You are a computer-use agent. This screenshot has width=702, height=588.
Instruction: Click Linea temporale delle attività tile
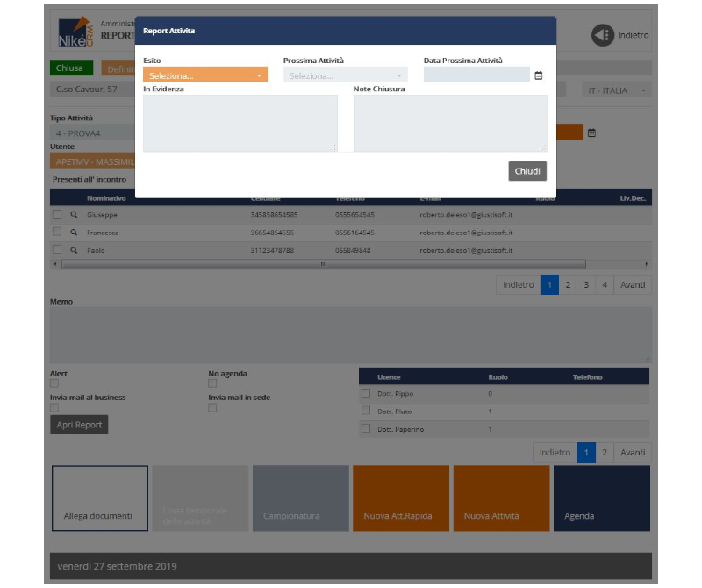200,498
